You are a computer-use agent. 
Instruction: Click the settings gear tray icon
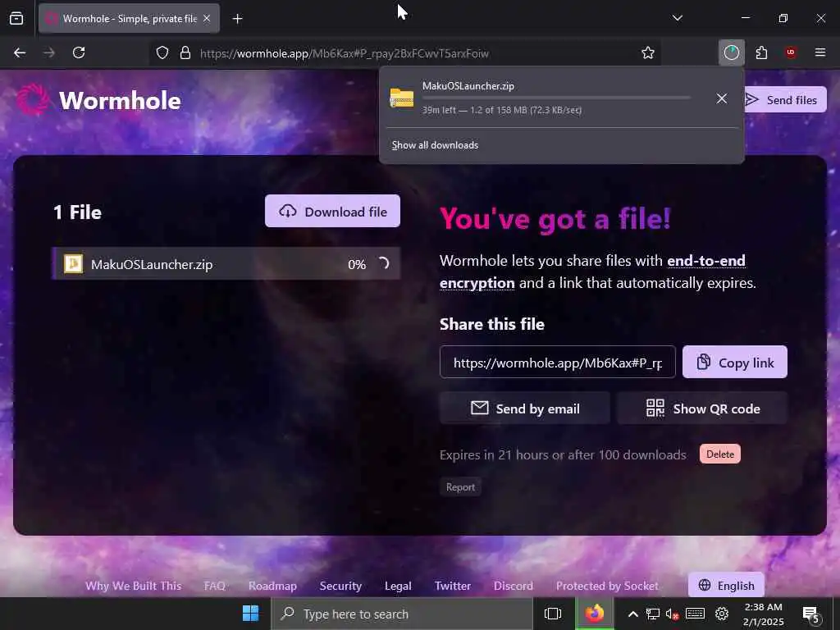click(722, 614)
